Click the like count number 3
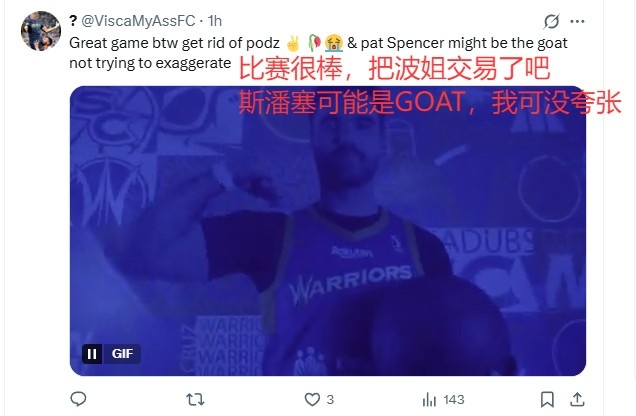The height and width of the screenshot is (416, 636). pos(330,400)
